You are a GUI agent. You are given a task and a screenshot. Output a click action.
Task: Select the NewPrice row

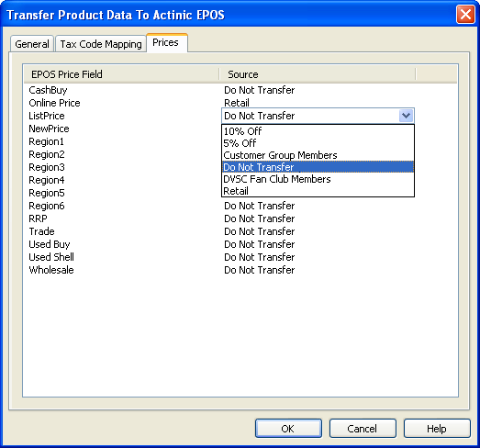click(49, 129)
